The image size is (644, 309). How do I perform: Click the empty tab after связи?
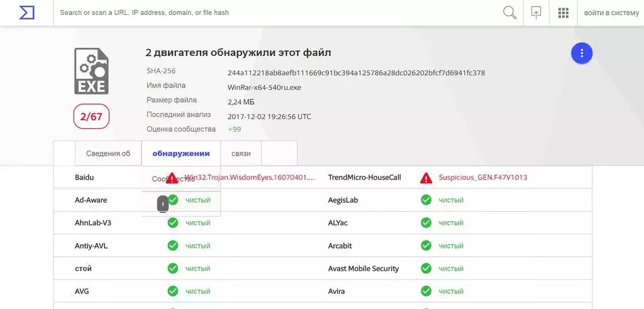(x=279, y=153)
